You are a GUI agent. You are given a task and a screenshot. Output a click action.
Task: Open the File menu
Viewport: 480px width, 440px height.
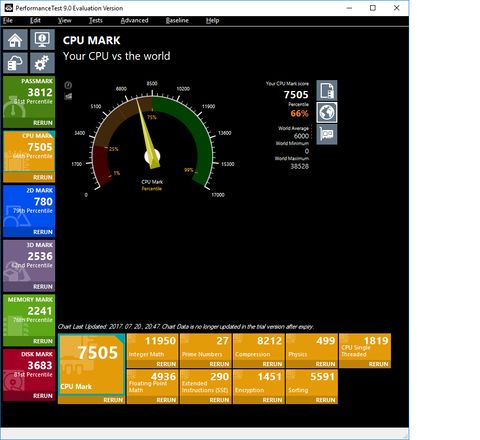coord(8,20)
